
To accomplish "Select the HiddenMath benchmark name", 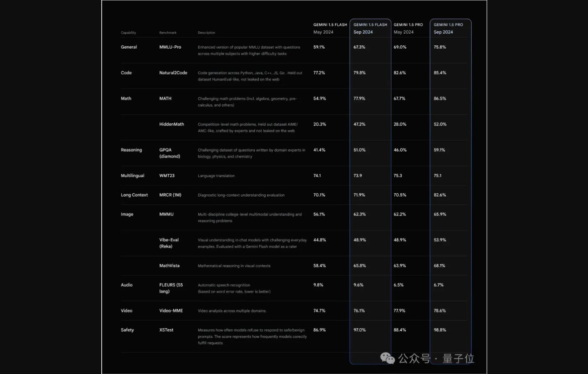I will click(172, 124).
